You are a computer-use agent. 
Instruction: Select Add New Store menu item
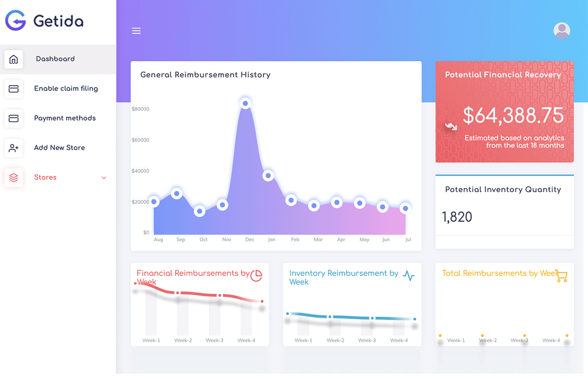(x=59, y=148)
